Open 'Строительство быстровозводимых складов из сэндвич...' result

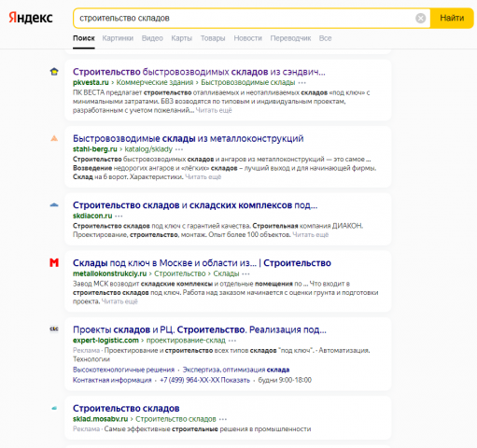click(x=199, y=72)
